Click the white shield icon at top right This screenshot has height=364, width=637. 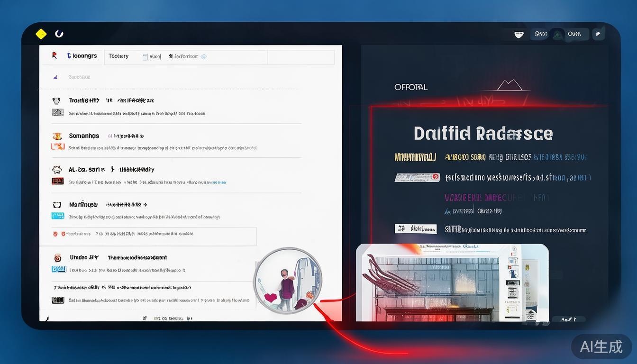click(x=519, y=34)
